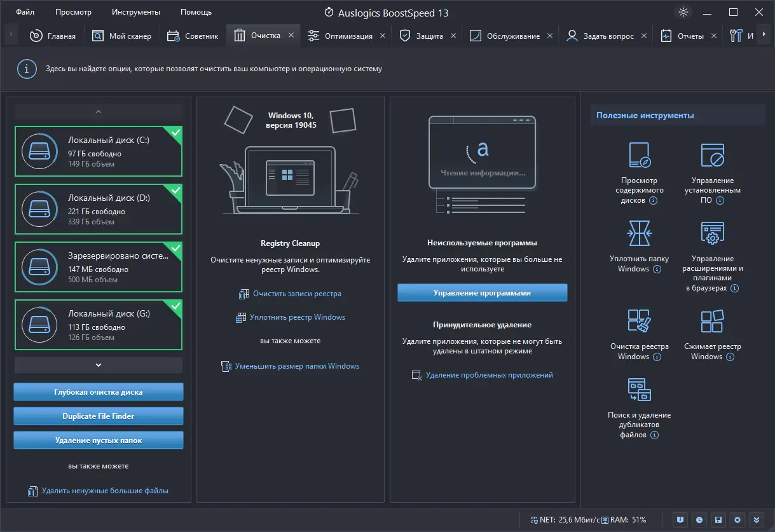Image resolution: width=775 pixels, height=532 pixels.
Task: Move the tab strip right with the arrow
Action: click(764, 36)
